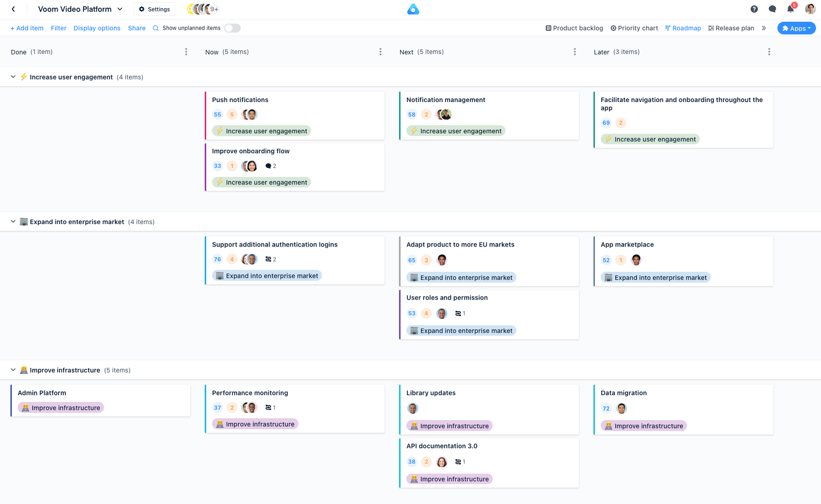Open the Now column three-dot menu
This screenshot has height=504, width=821.
[x=380, y=52]
